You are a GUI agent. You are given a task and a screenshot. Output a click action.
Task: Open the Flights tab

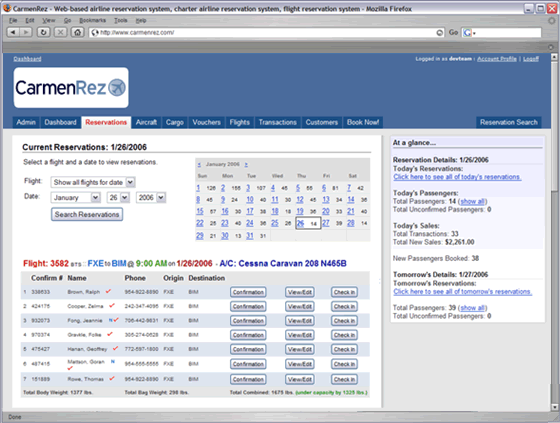(x=240, y=122)
